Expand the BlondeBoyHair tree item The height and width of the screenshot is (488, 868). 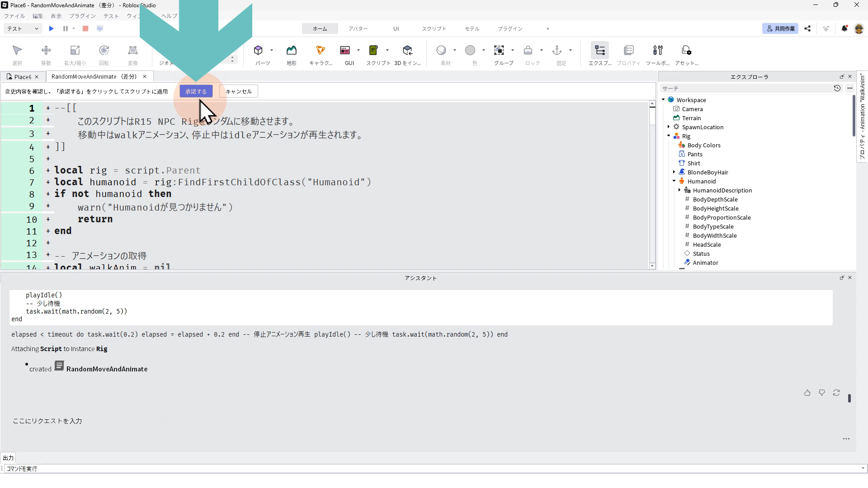click(674, 172)
